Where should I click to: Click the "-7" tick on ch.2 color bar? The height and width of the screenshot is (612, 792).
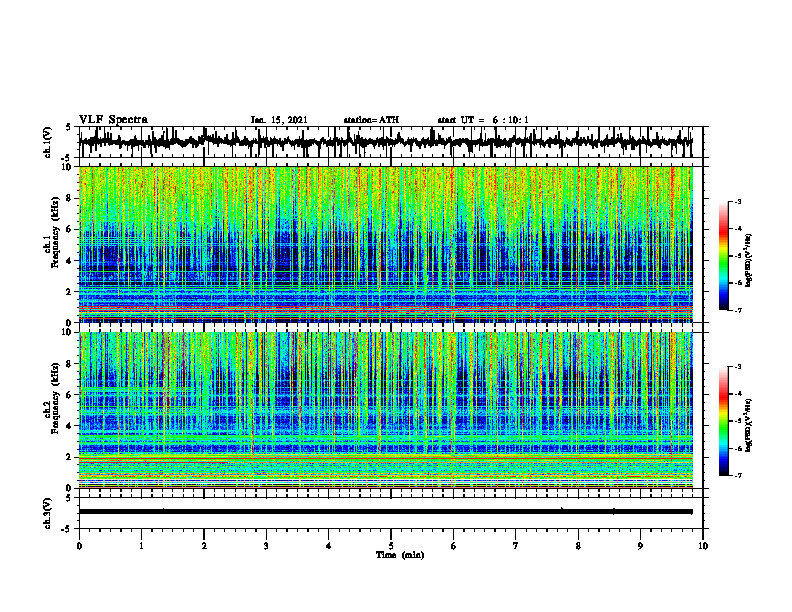tap(737, 476)
